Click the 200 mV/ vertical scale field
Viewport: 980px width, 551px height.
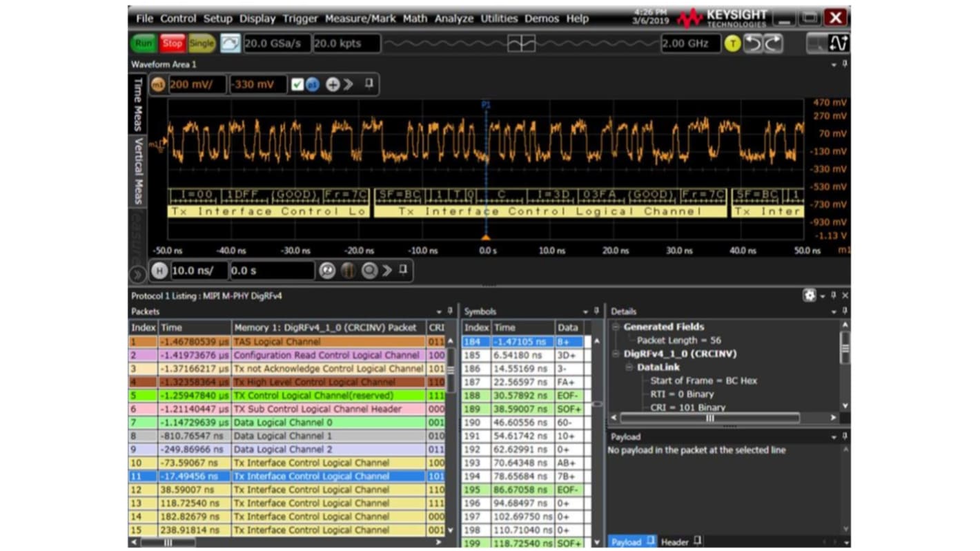click(197, 84)
